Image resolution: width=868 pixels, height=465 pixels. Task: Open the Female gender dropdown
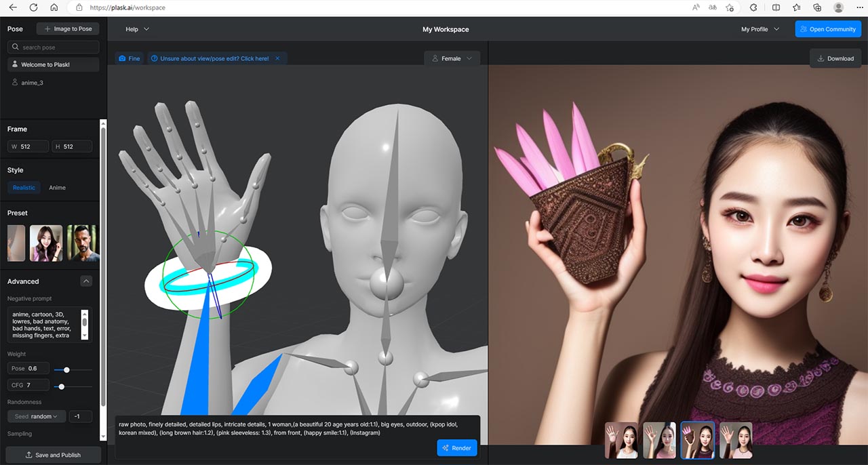tap(452, 59)
